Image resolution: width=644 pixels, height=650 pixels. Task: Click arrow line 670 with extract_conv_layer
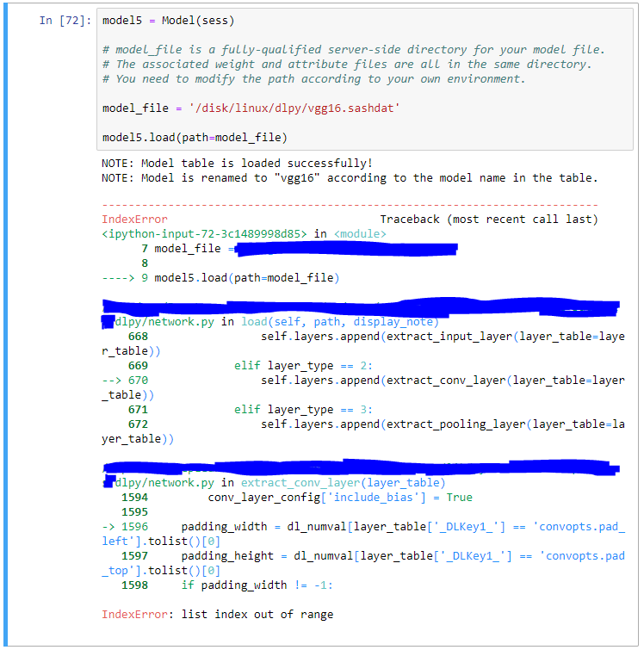363,387
